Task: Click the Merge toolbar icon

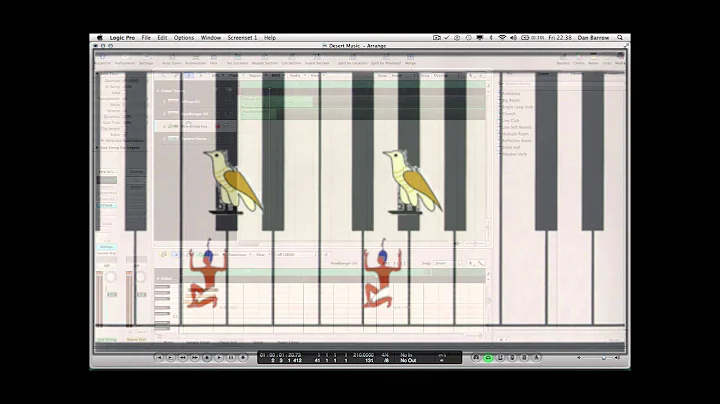Action: 410,58
